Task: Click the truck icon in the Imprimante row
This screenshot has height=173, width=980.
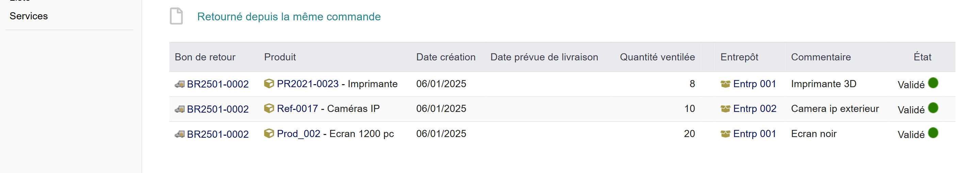Action: [x=180, y=84]
